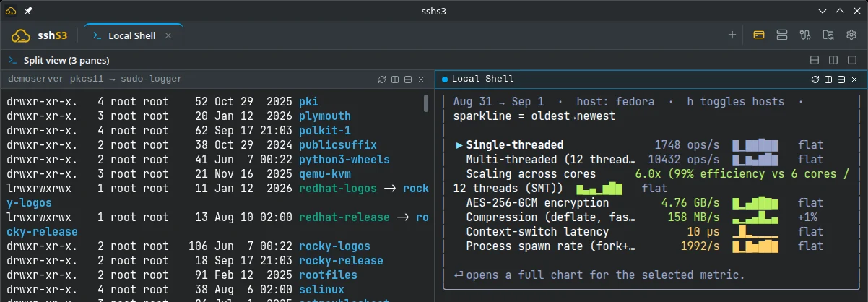Click the rootfiles directory entry
This screenshot has width=868, height=302.
click(328, 275)
